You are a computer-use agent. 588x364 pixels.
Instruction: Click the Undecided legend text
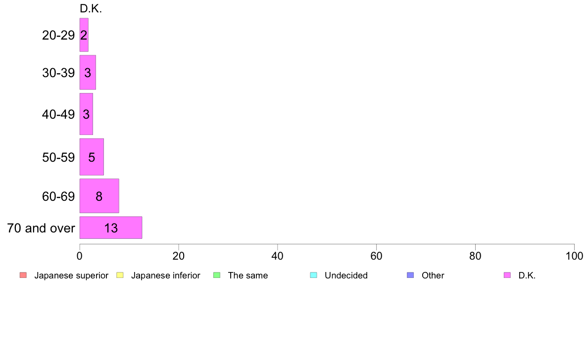click(346, 275)
